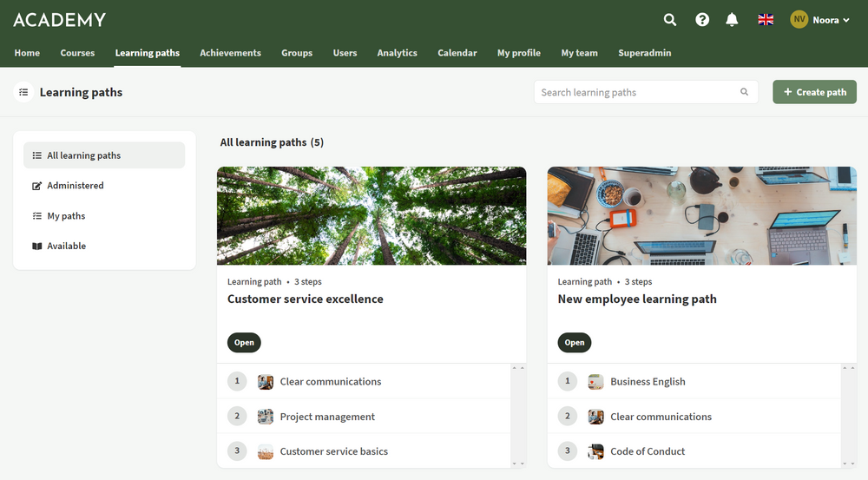Open the forest image thumbnail card
The height and width of the screenshot is (480, 868).
coord(372,216)
